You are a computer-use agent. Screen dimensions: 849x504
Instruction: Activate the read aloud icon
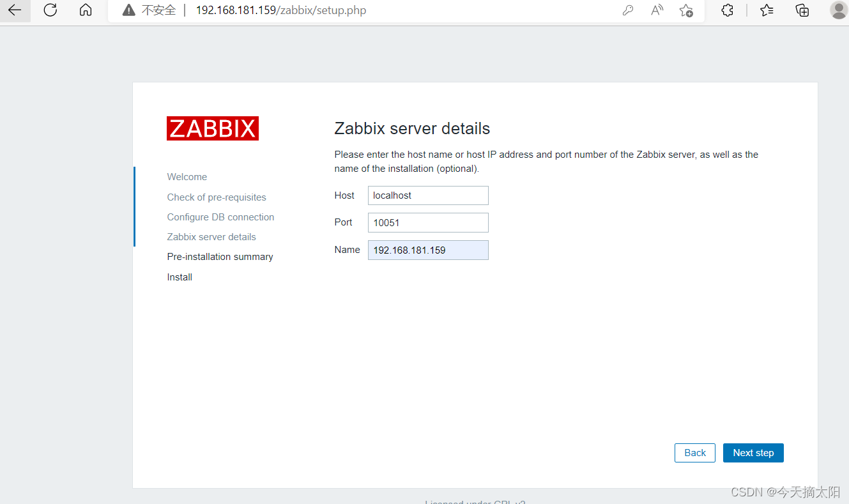(657, 10)
